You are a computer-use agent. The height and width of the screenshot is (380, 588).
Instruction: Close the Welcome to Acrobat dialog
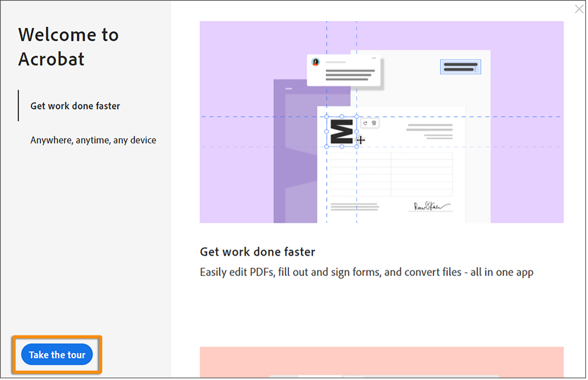click(x=579, y=9)
